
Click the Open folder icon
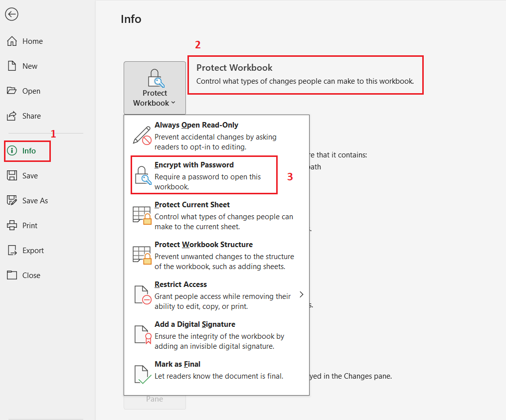pyautogui.click(x=12, y=91)
